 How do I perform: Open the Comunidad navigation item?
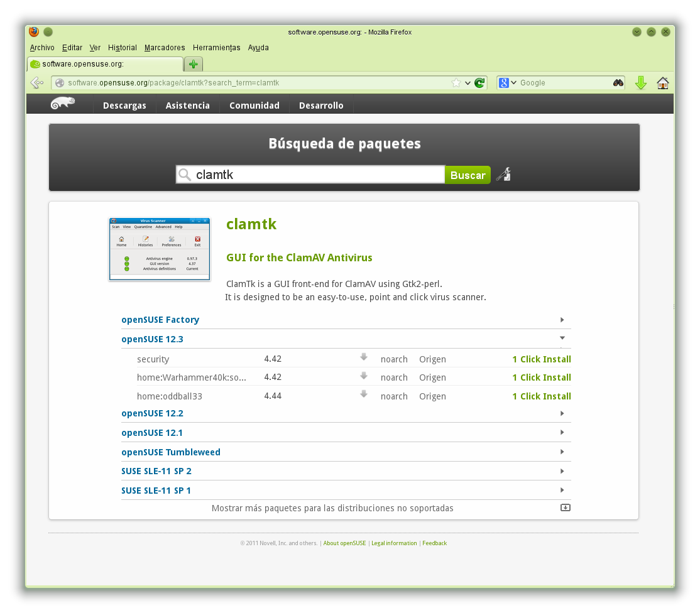[254, 106]
